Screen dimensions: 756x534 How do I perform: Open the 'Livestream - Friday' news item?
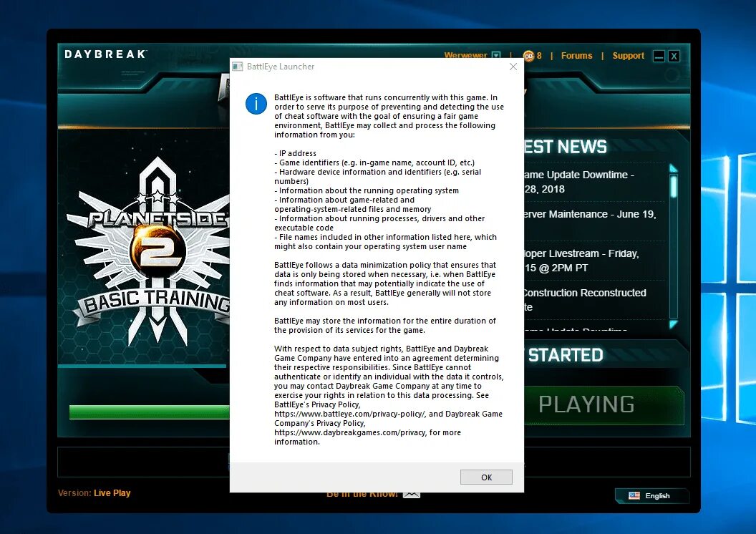(x=594, y=261)
